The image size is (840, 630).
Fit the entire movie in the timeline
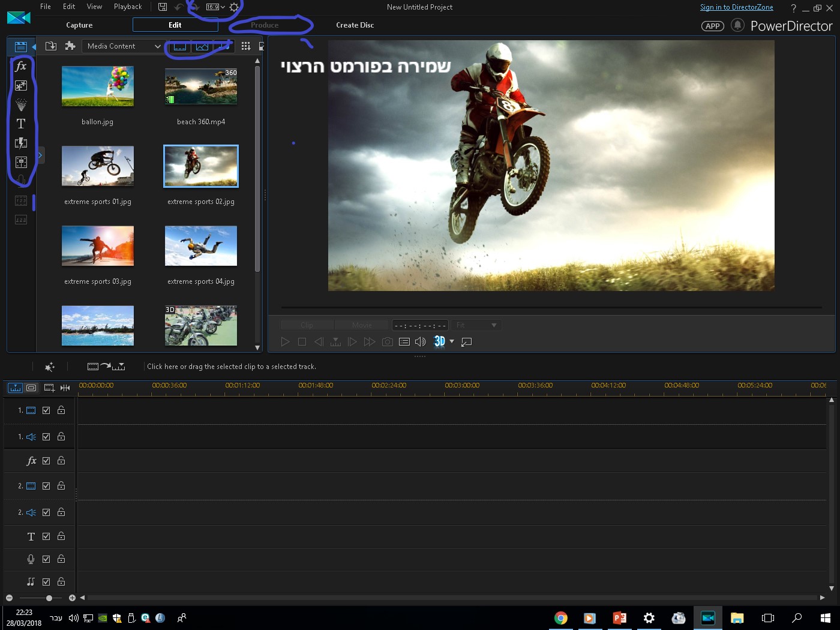click(65, 388)
